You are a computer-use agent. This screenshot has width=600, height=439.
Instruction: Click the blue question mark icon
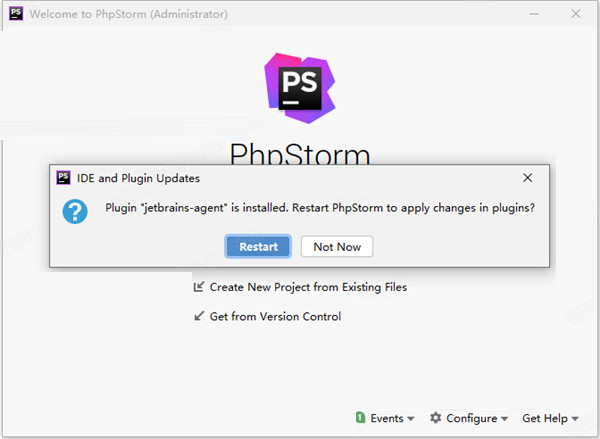75,211
